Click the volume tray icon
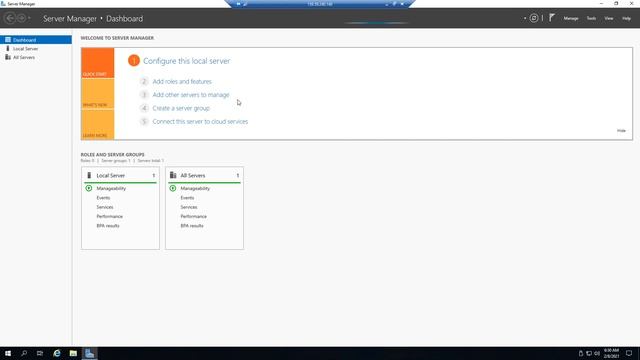Screen dimensions: 640x360 [597, 353]
